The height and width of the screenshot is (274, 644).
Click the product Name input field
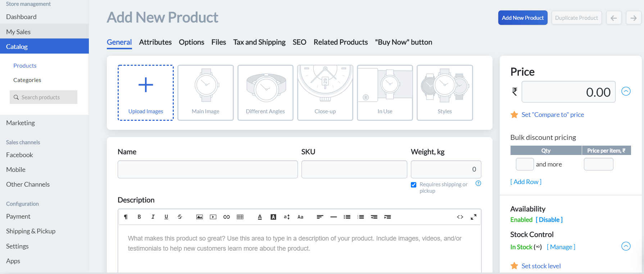pyautogui.click(x=208, y=169)
